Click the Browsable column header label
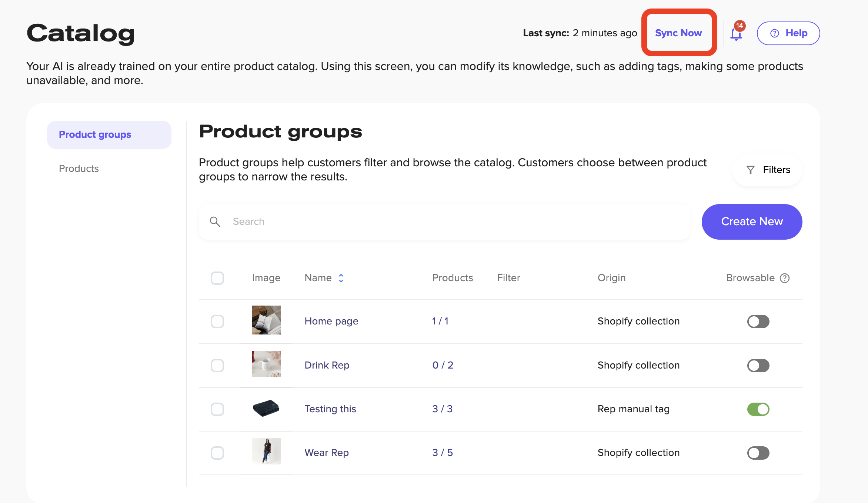868x503 pixels. [750, 278]
